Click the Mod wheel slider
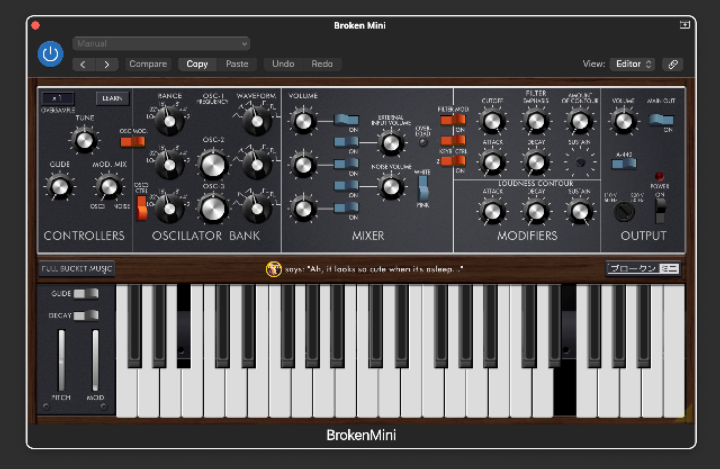The width and height of the screenshot is (720, 469). pos(96,360)
